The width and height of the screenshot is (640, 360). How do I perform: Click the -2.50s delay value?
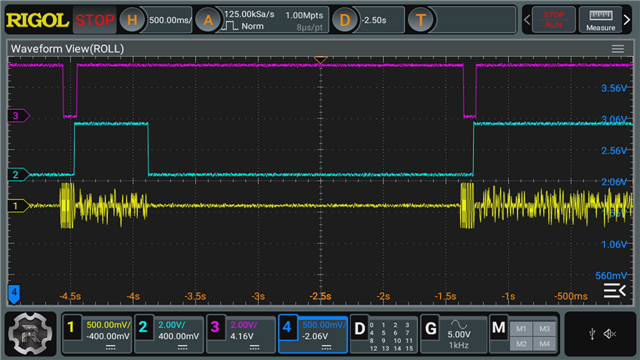(374, 20)
